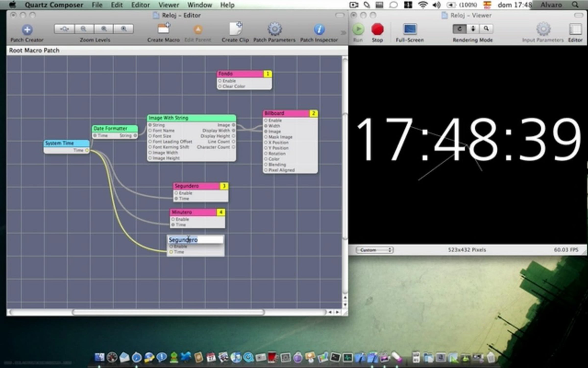Enter Full-Screen viewer mode

[x=410, y=29]
